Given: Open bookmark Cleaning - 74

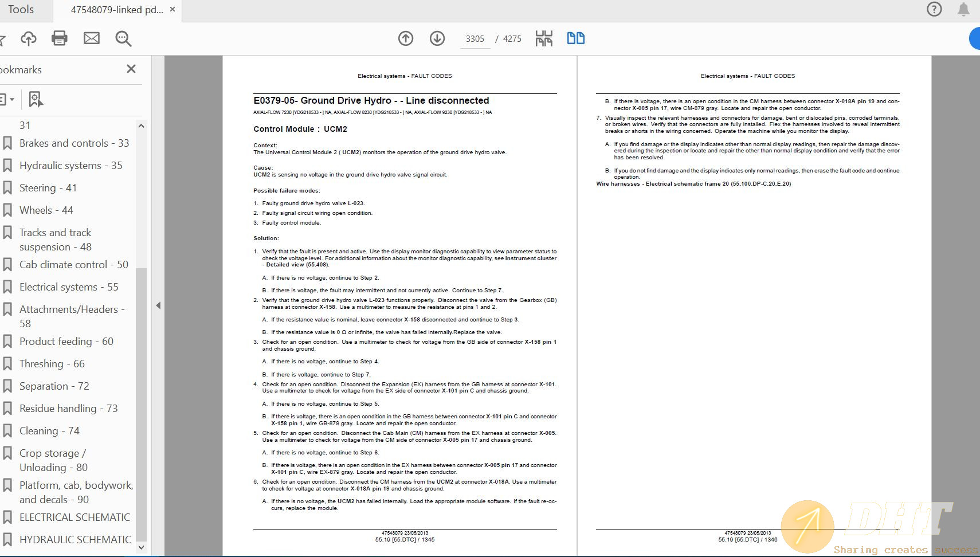Looking at the screenshot, I should pyautogui.click(x=49, y=431).
